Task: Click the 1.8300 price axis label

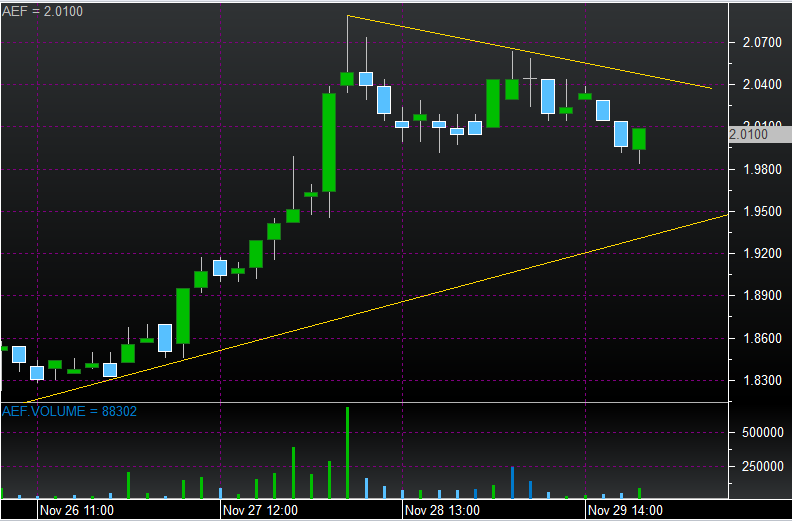Action: pyautogui.click(x=756, y=381)
